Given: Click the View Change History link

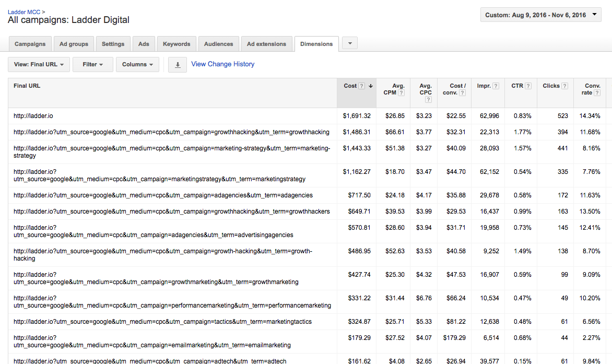Looking at the screenshot, I should click(x=223, y=64).
